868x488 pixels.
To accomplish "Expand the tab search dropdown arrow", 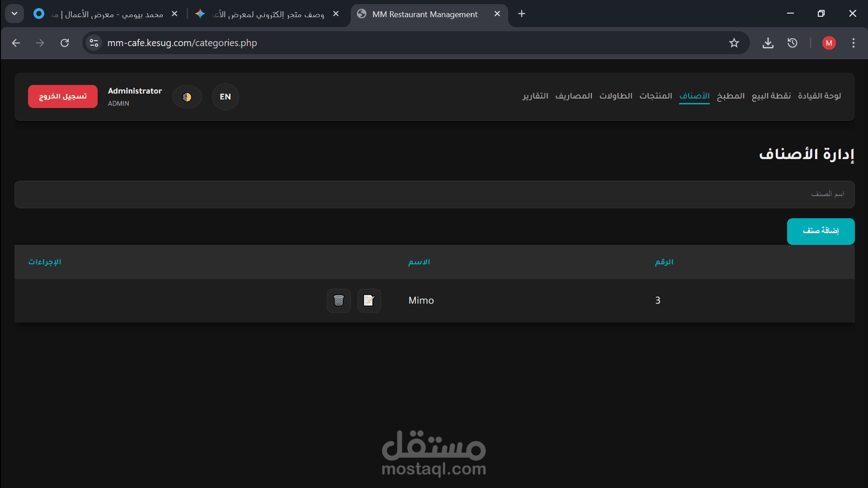I will point(14,14).
